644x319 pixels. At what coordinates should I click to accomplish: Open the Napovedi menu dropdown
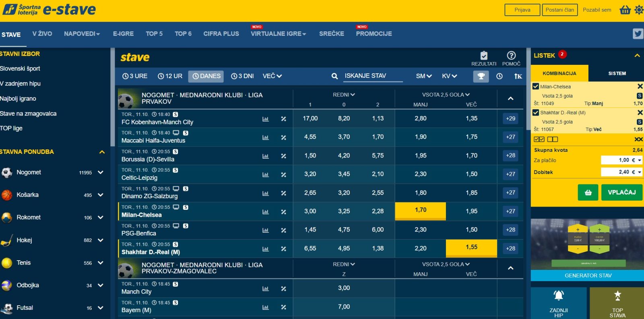pos(82,34)
